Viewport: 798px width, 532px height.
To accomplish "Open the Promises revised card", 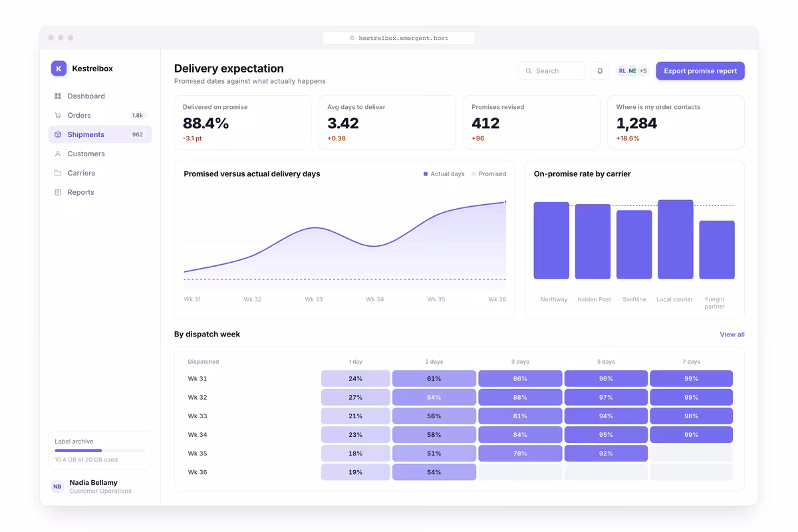I will pyautogui.click(x=531, y=122).
